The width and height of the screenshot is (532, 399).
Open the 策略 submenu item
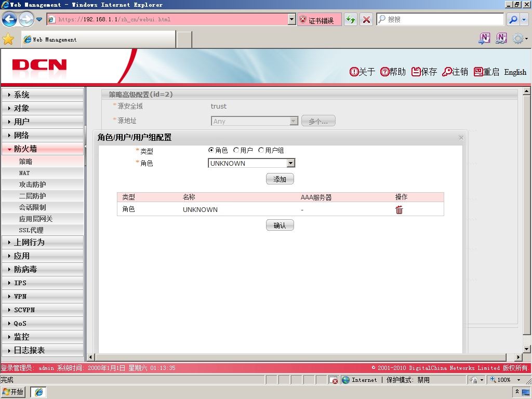pos(43,162)
